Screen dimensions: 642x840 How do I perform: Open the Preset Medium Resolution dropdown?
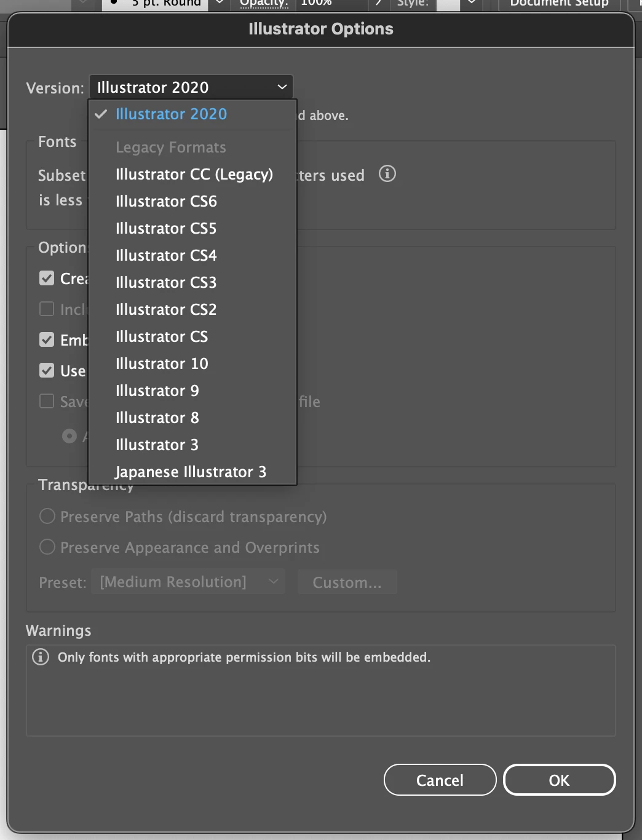[x=188, y=582]
